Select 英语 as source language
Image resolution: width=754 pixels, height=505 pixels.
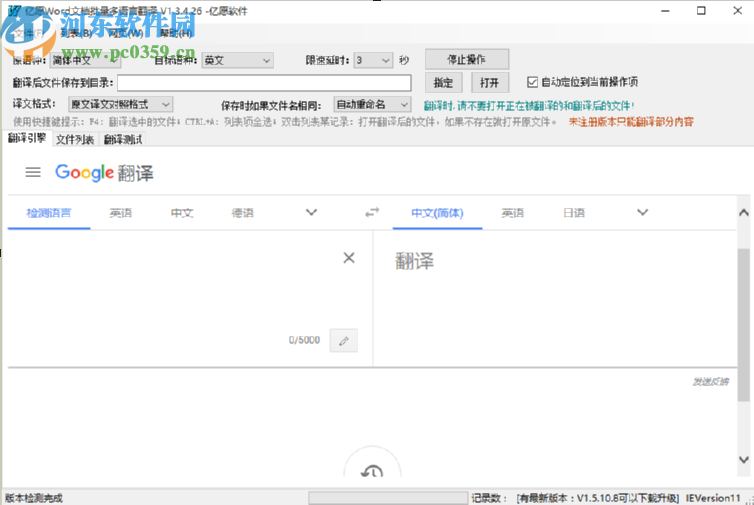click(x=121, y=213)
